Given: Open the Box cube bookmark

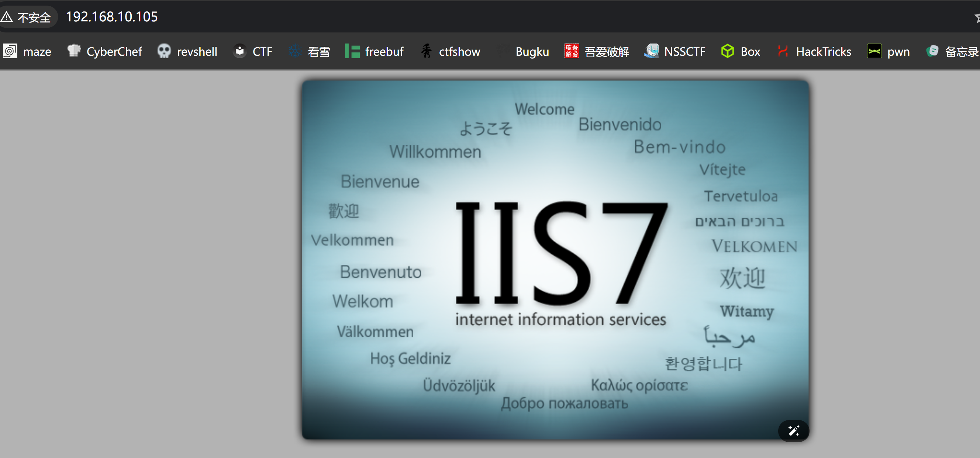Looking at the screenshot, I should (740, 51).
